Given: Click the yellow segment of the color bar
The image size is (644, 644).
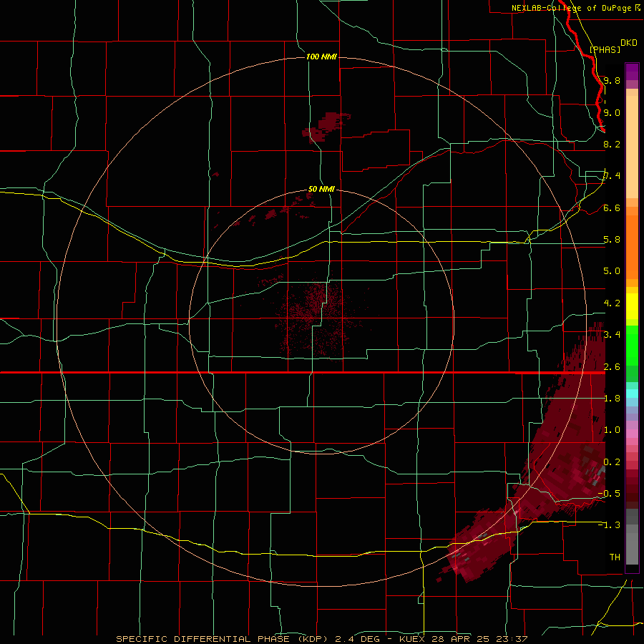Looking at the screenshot, I should pos(632,306).
